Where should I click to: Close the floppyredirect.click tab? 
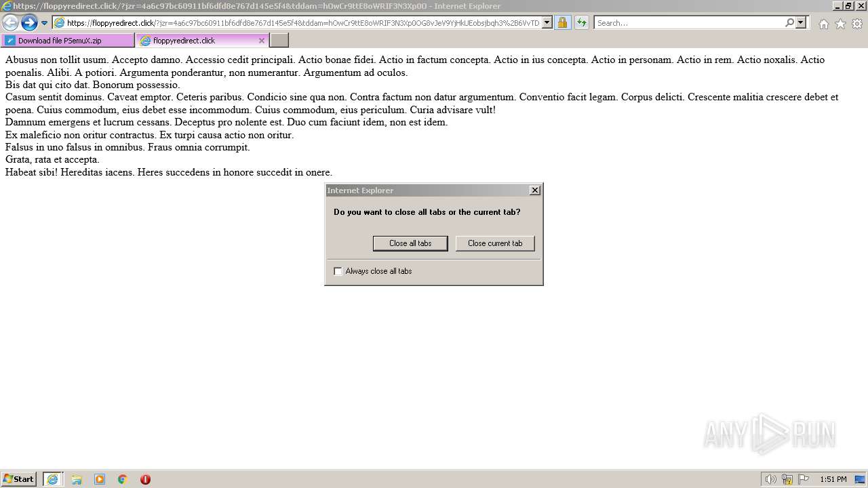[x=262, y=41]
